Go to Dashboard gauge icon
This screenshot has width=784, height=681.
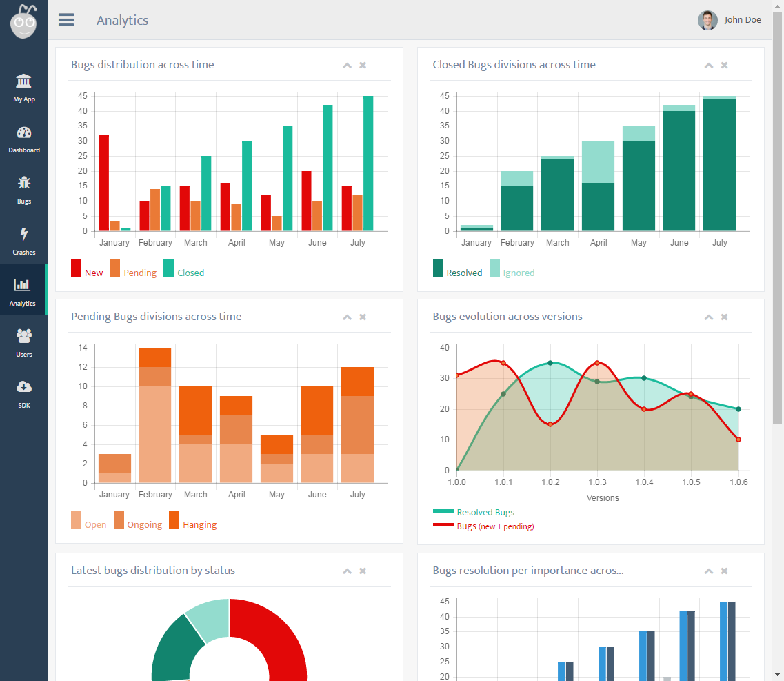[24, 132]
